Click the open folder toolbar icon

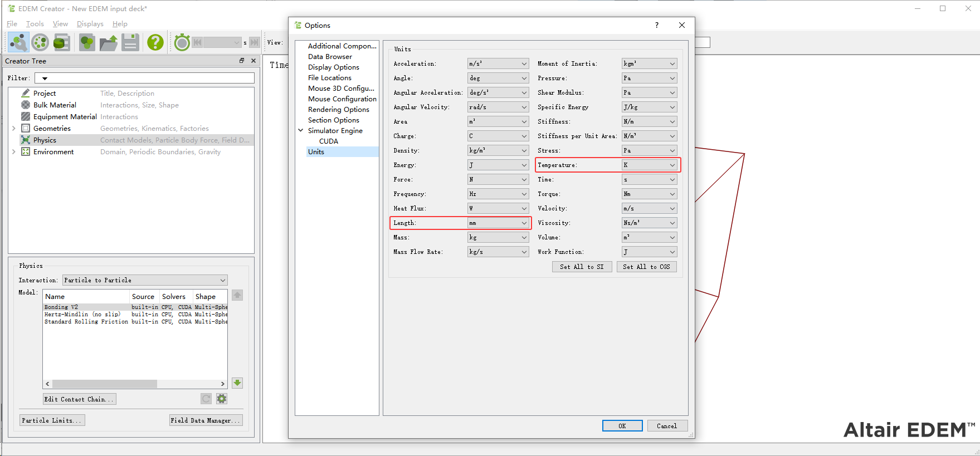click(x=109, y=42)
